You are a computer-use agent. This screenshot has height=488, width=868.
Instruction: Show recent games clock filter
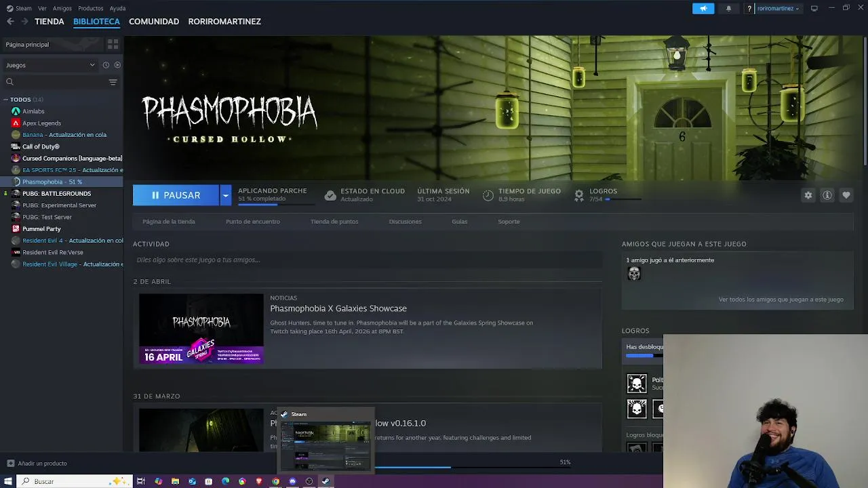coord(106,65)
